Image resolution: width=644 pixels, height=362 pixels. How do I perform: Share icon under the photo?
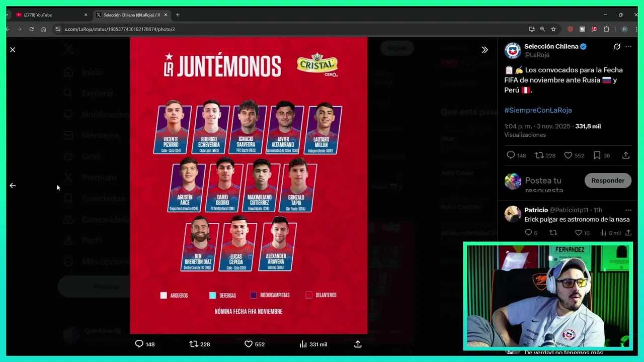(358, 344)
